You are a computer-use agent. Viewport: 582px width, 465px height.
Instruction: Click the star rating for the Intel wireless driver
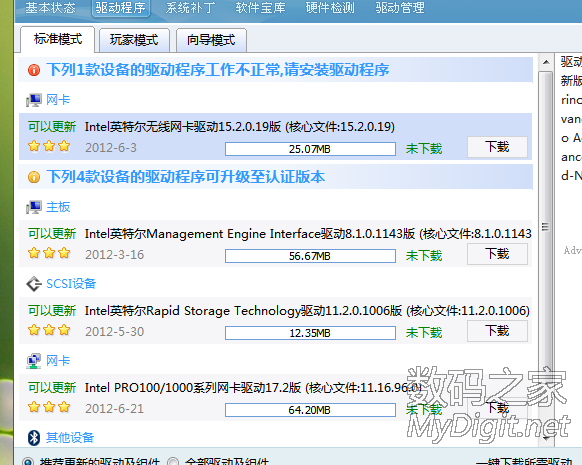coord(49,146)
